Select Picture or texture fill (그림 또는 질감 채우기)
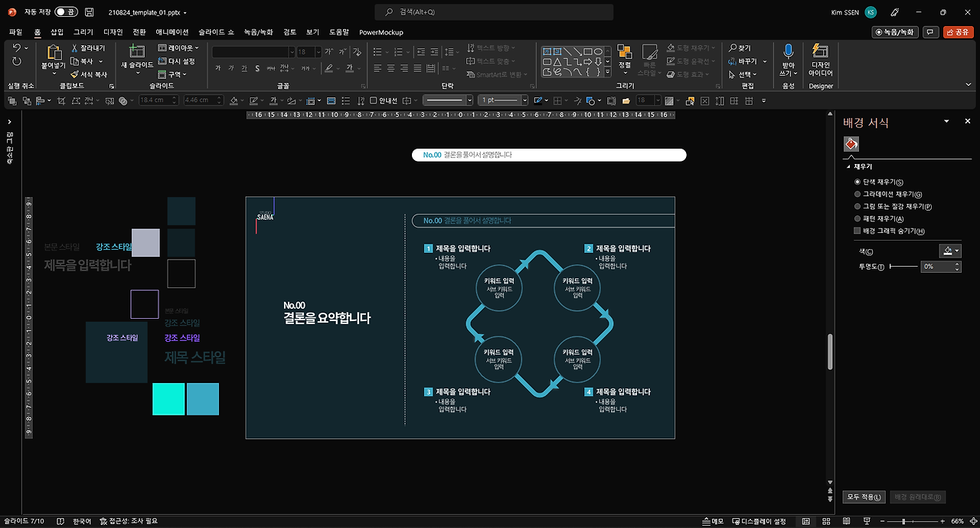Viewport: 980px width, 528px height. click(x=857, y=207)
